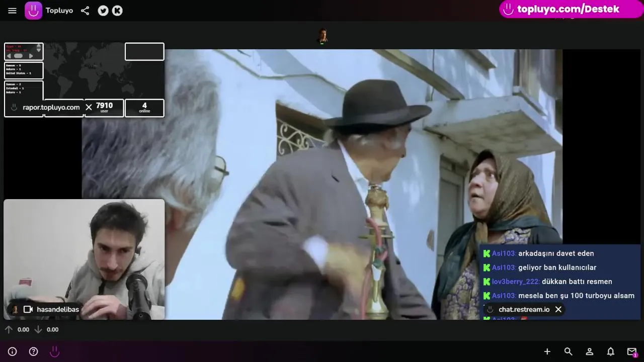Click the small avatar beside camera icon
644x362 pixels.
[x=15, y=310]
